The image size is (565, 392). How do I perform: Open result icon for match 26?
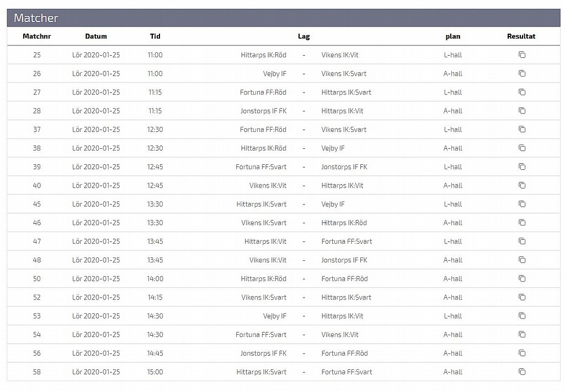coord(522,73)
